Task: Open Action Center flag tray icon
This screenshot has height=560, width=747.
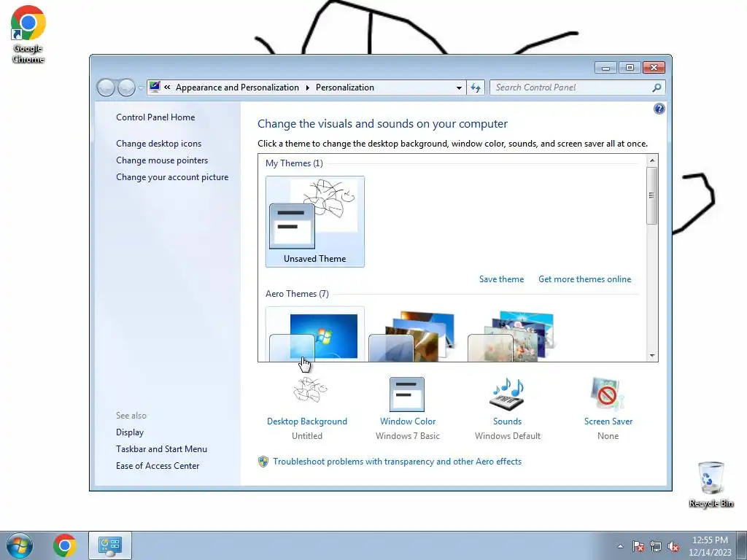Action: tap(638, 546)
